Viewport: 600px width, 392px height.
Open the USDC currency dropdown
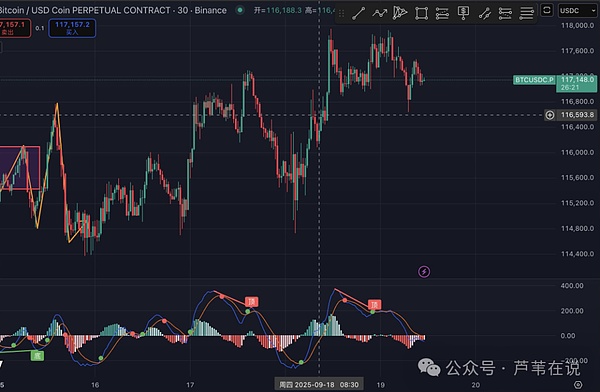coord(577,11)
